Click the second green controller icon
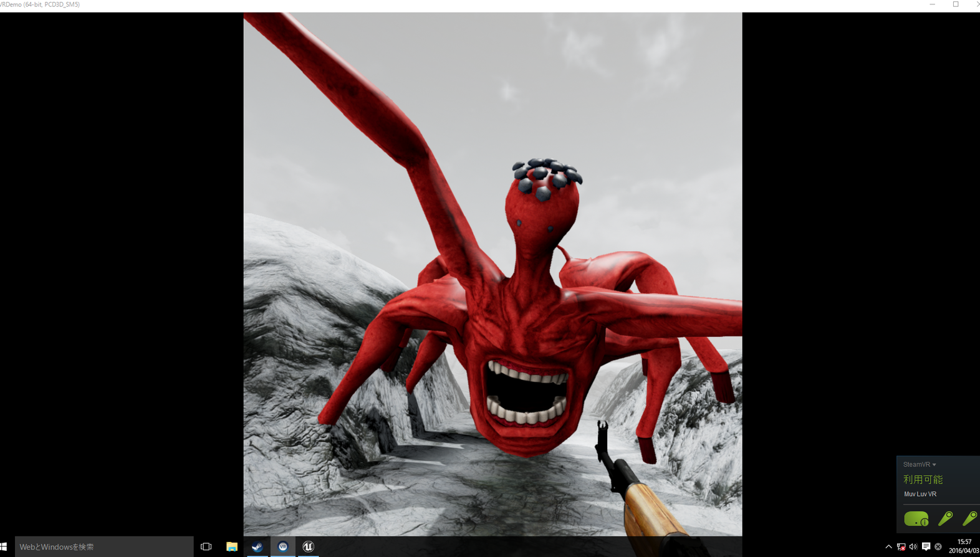Screen dimensions: 980x557 pos(969,518)
